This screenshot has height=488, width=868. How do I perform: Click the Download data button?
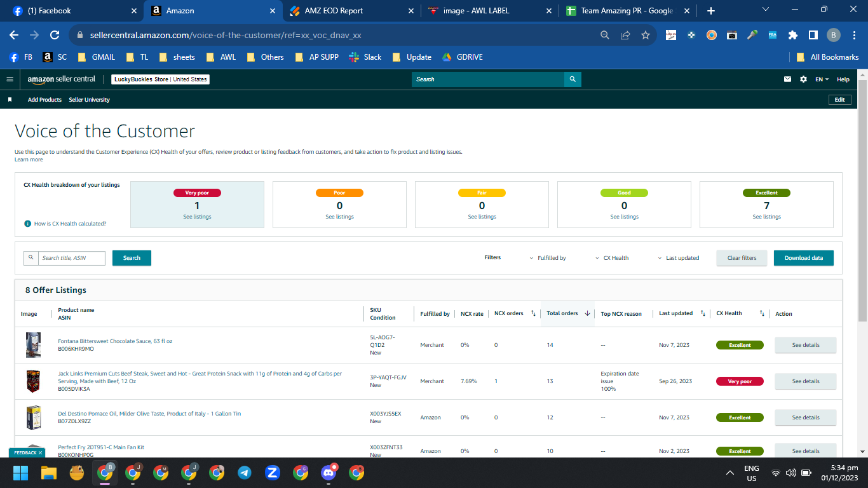pos(804,258)
